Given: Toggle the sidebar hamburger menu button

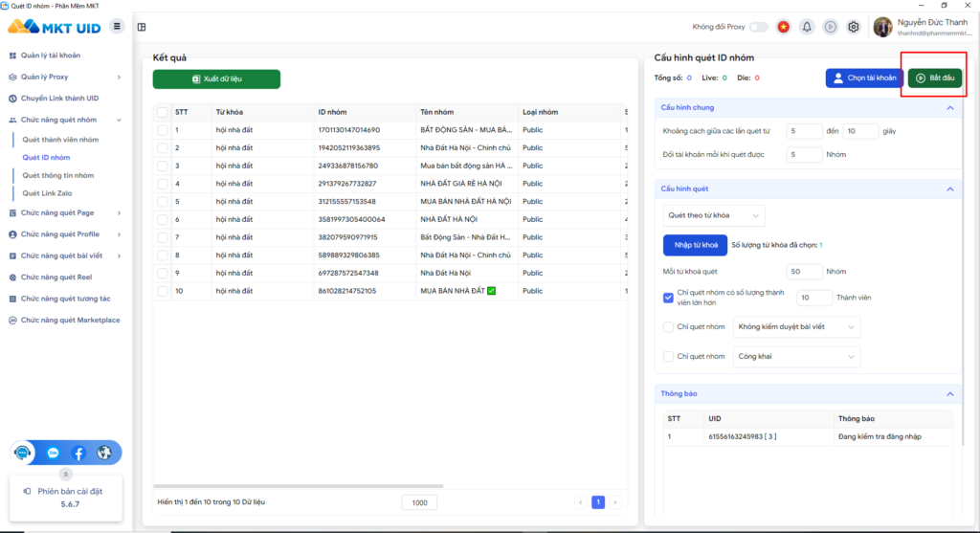Looking at the screenshot, I should (x=117, y=26).
